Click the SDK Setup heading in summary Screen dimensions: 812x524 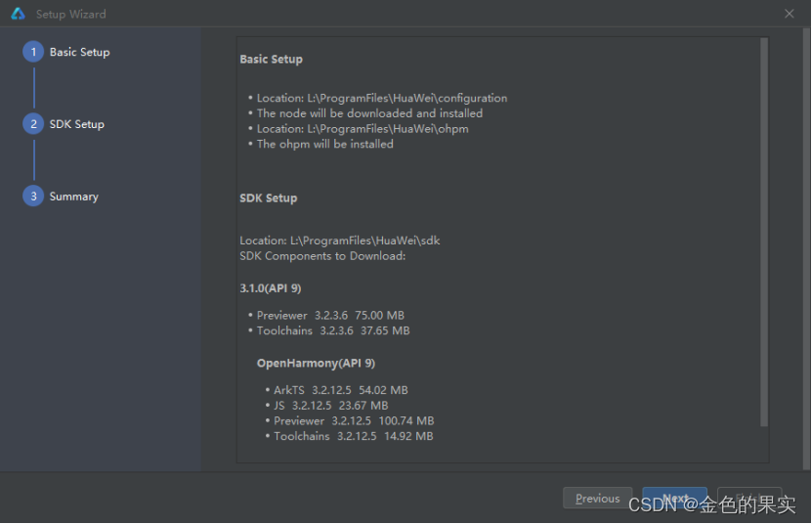pyautogui.click(x=269, y=198)
